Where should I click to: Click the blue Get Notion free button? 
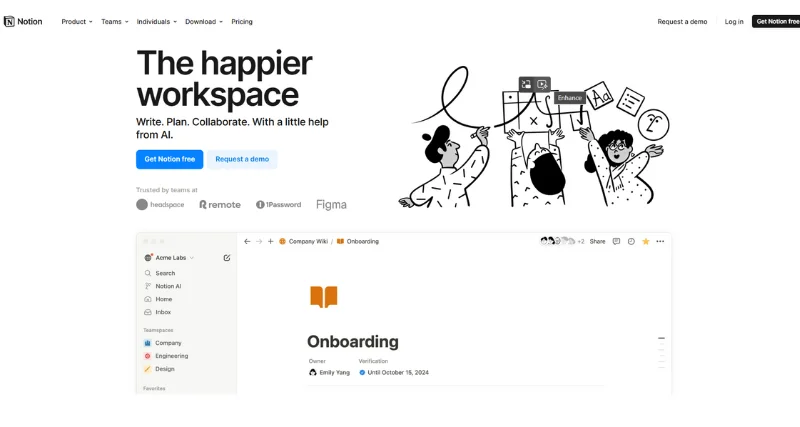pyautogui.click(x=169, y=159)
